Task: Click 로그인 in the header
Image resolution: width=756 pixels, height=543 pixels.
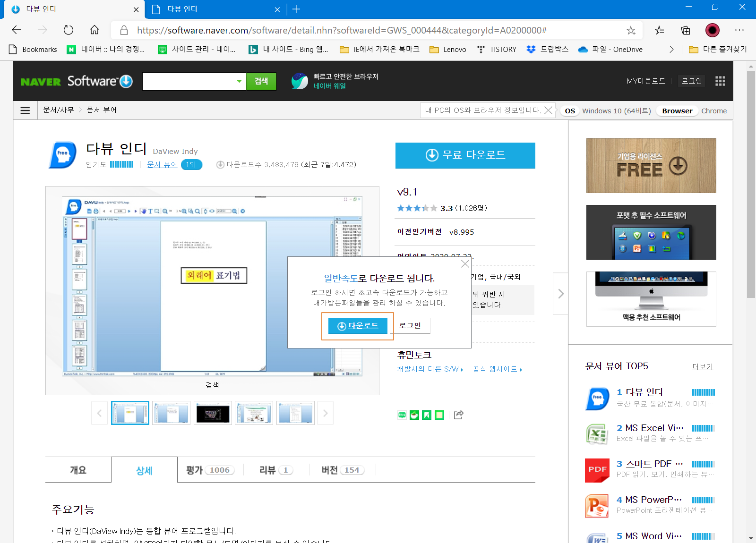Action: [691, 81]
